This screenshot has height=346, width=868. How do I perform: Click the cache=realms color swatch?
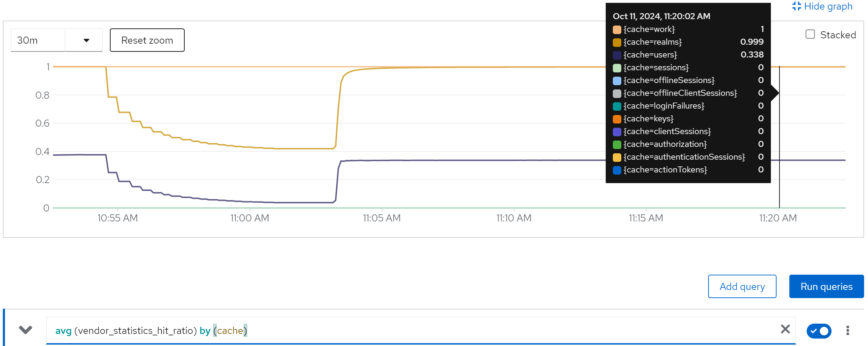coord(617,42)
